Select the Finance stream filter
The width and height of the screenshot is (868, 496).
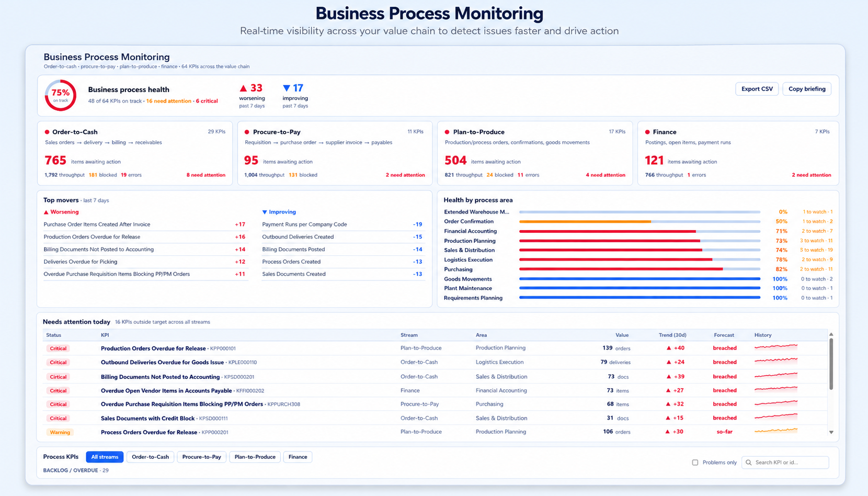[298, 457]
